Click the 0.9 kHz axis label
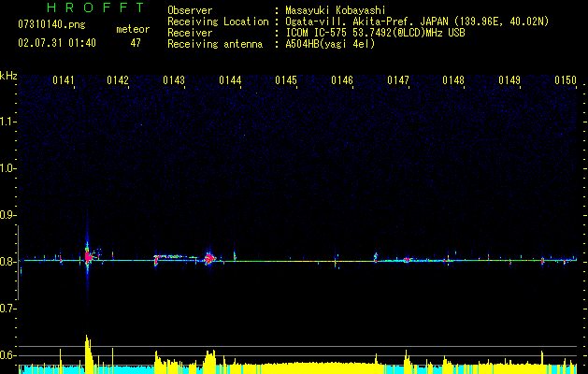This screenshot has height=374, width=588. (x=7, y=215)
